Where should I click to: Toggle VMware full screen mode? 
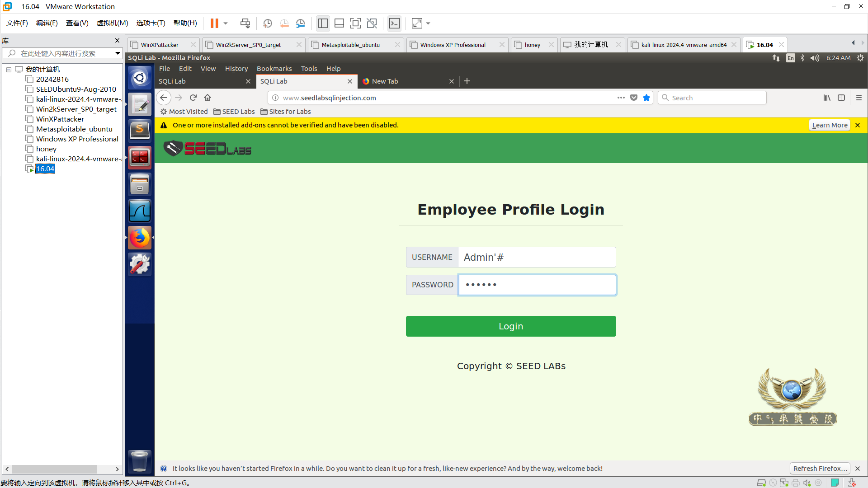pos(355,23)
